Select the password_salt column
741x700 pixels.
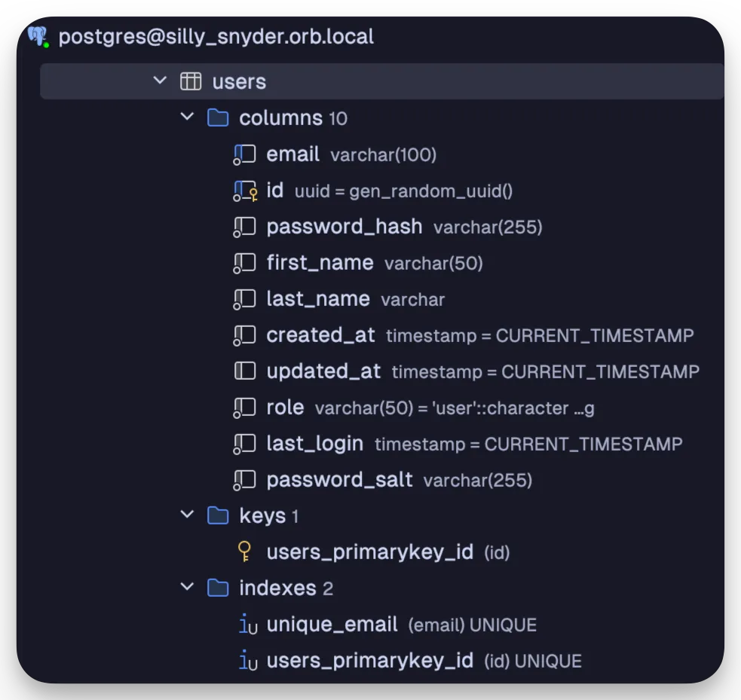[400, 480]
